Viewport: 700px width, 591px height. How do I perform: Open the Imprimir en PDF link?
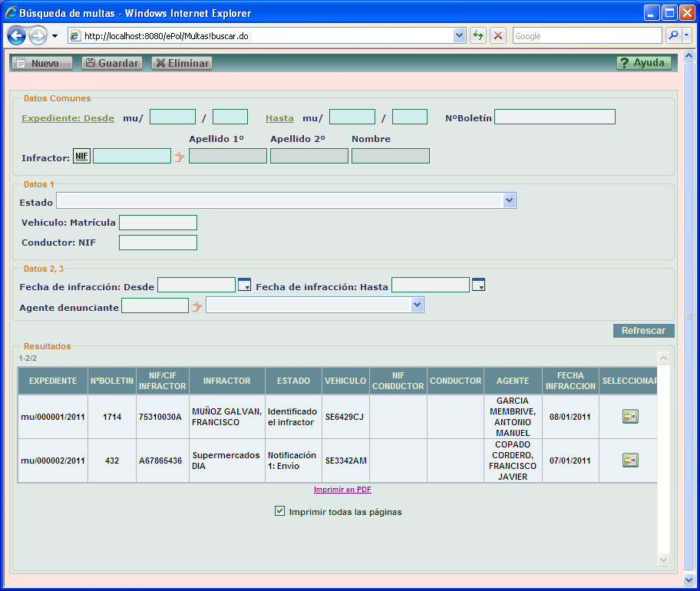click(342, 490)
